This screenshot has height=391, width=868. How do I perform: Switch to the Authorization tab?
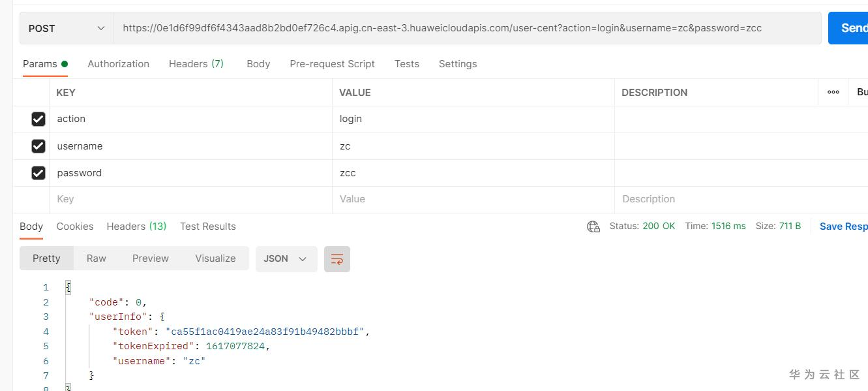click(x=118, y=64)
